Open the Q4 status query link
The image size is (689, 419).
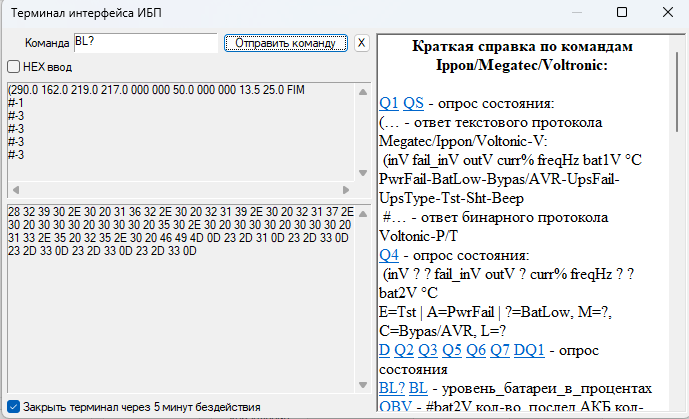[389, 255]
